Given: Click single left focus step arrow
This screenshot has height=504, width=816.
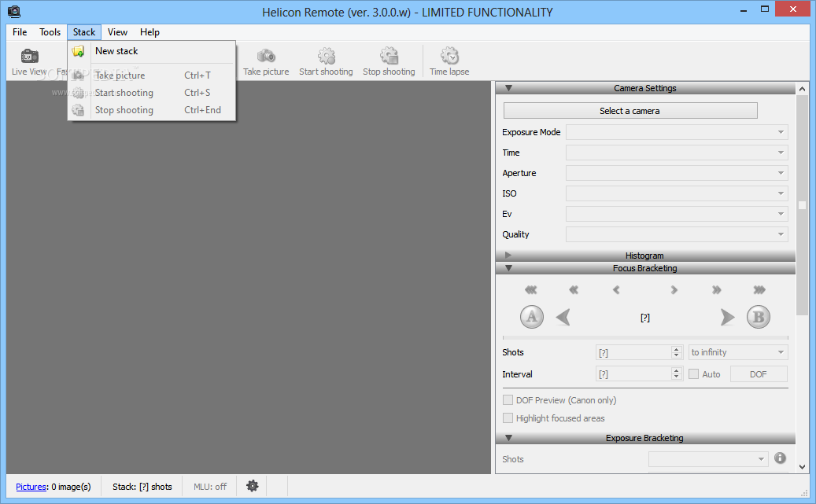Looking at the screenshot, I should (x=616, y=289).
